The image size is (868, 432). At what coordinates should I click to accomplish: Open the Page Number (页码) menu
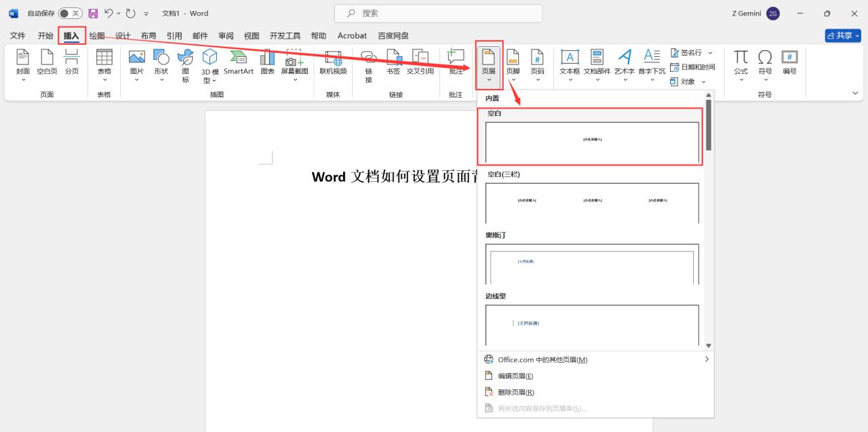[537, 65]
